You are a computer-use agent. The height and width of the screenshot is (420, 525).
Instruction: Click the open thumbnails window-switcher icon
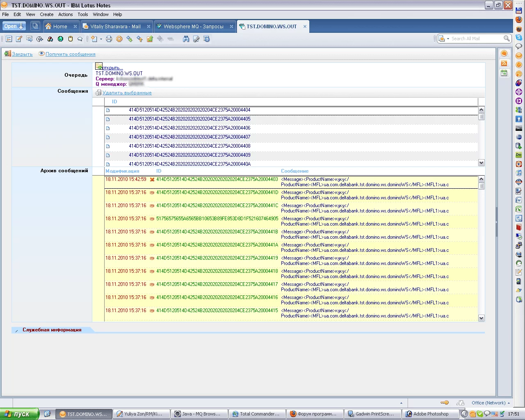(35, 26)
